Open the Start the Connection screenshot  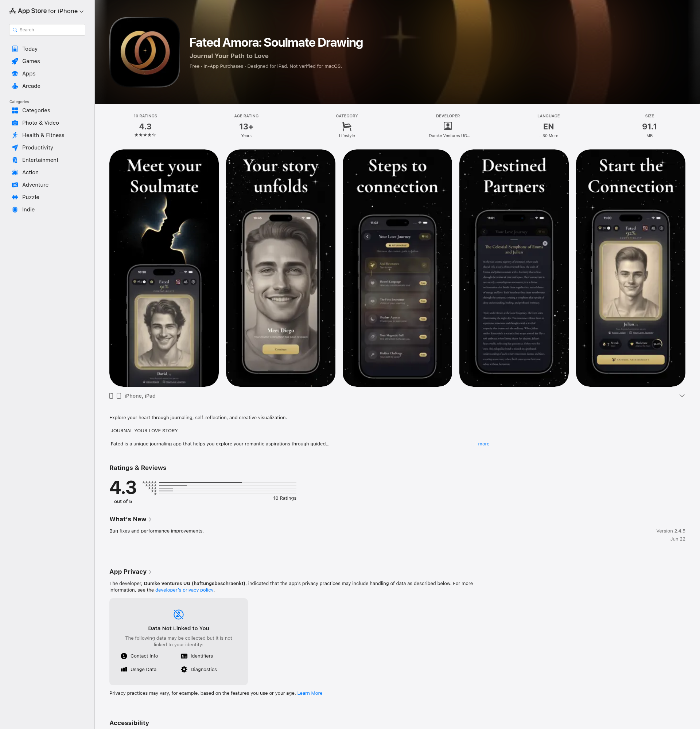(630, 268)
